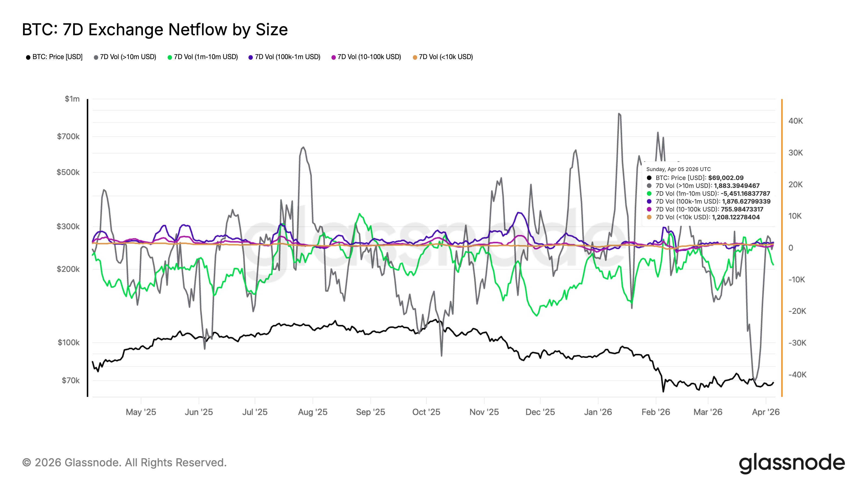Screen dimensions: 868x488
Task: Click the $1m label on price axis
Action: point(72,99)
